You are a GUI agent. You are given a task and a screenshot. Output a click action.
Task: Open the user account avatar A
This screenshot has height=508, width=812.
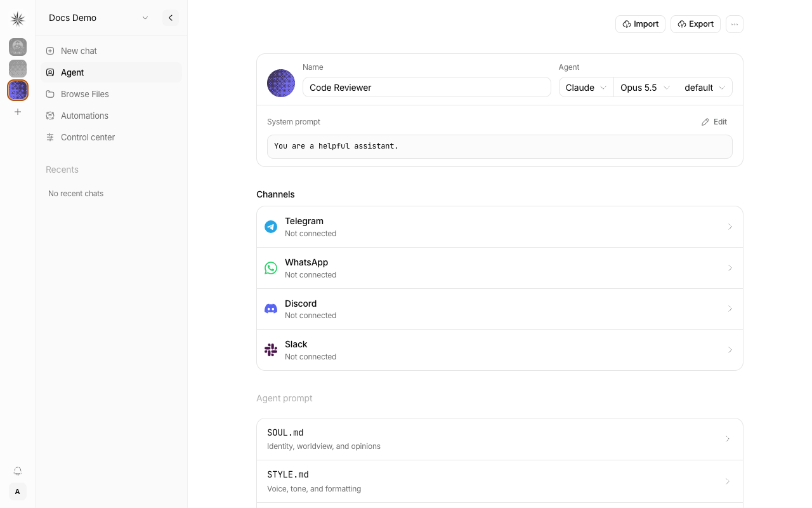coord(18,491)
